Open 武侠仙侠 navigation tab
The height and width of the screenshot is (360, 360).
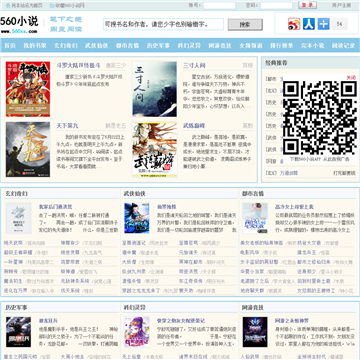[96, 46]
